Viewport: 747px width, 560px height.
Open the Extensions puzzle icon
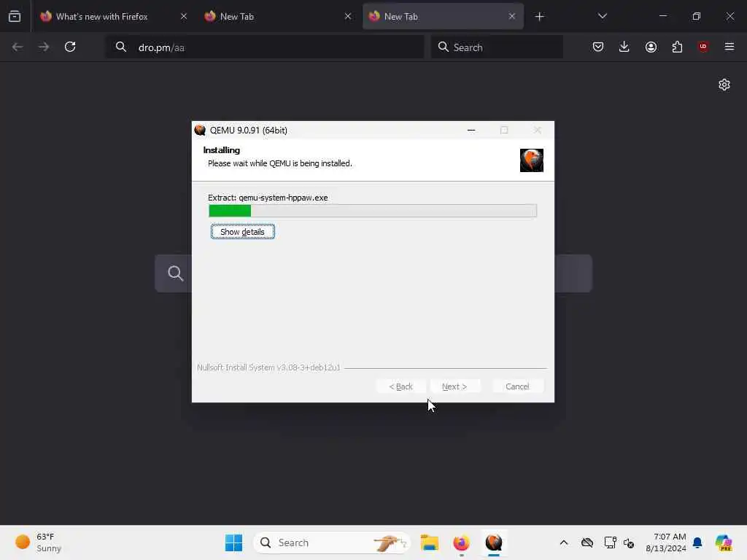[677, 47]
